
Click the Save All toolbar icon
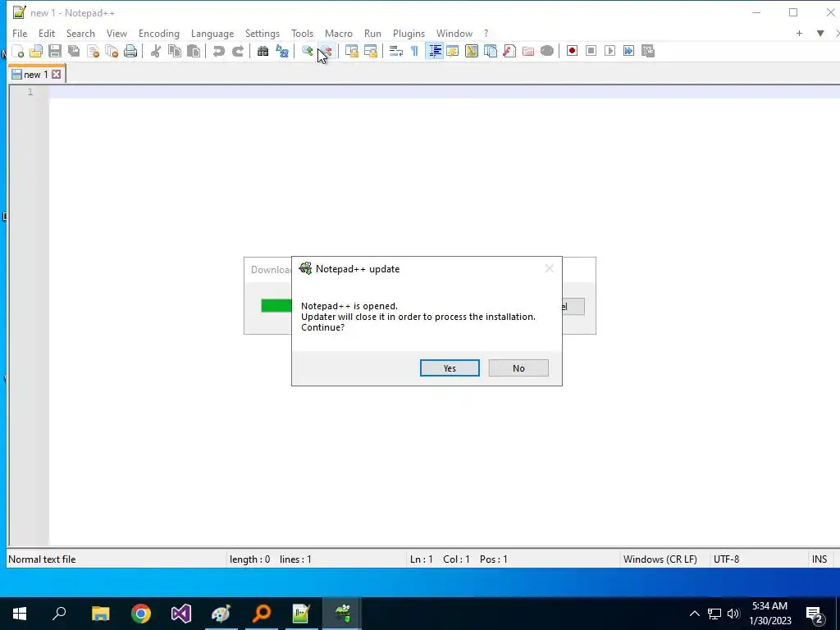click(74, 52)
